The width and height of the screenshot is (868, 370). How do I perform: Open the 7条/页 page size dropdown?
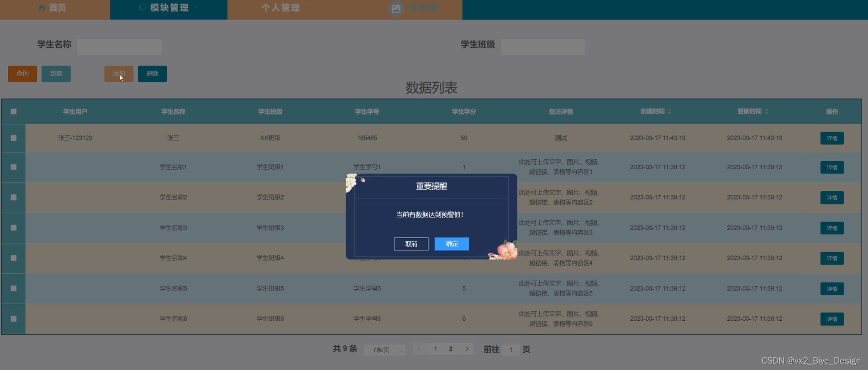(384, 350)
